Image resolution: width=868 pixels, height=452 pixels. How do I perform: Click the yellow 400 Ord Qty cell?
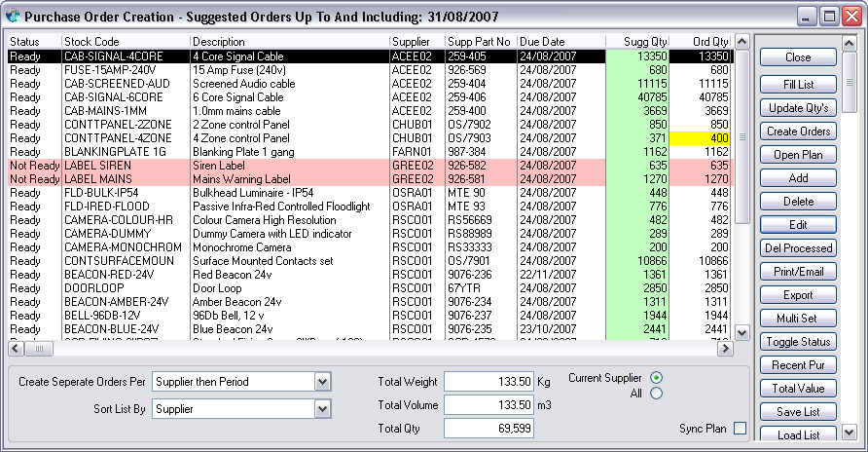point(701,138)
